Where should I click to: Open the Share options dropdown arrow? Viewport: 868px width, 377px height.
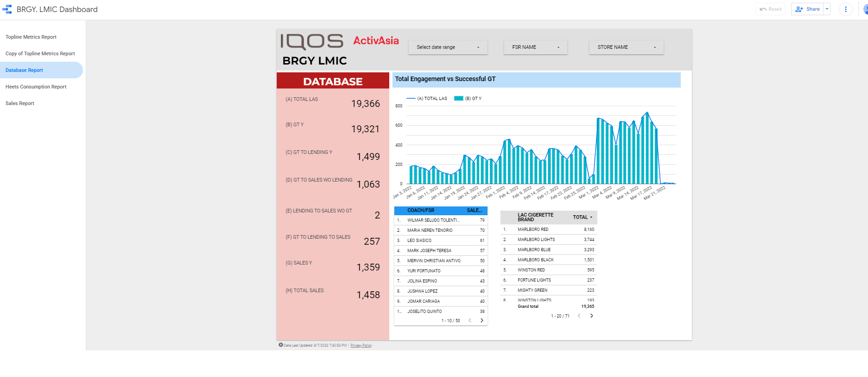(827, 9)
